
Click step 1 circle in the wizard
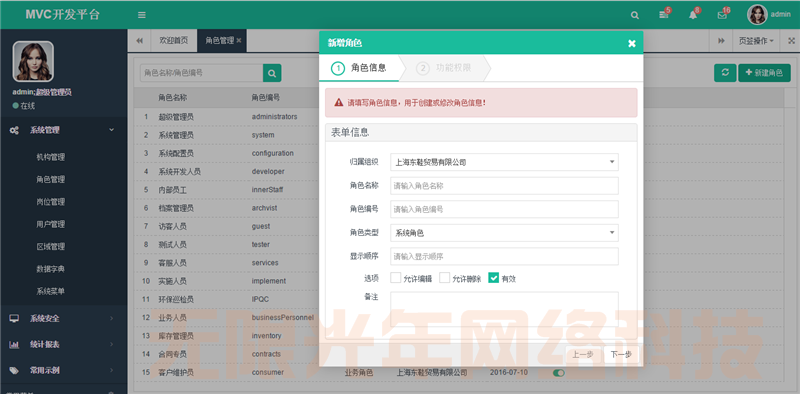(x=338, y=68)
